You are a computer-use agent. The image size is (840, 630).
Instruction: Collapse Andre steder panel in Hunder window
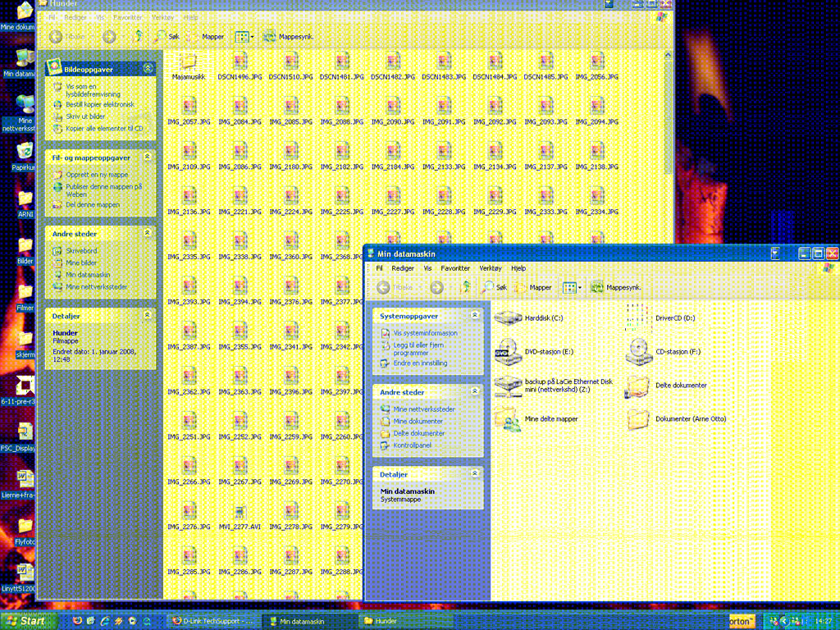tap(148, 233)
